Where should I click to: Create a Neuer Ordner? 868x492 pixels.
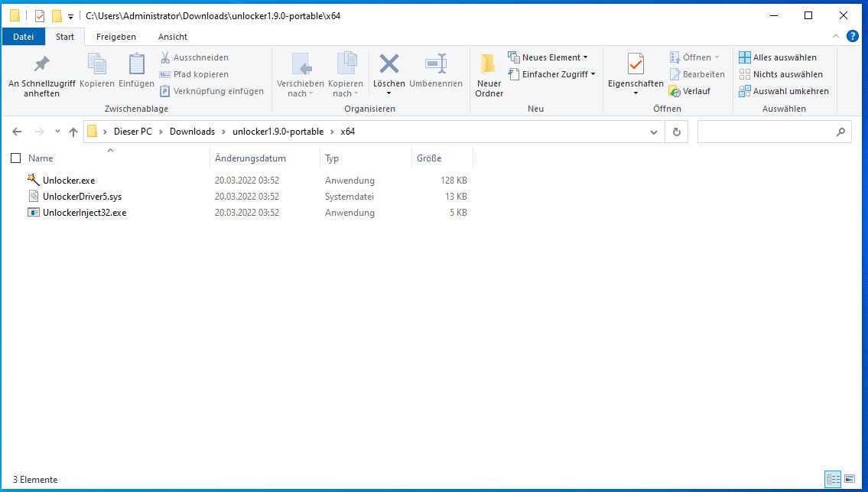pos(489,75)
